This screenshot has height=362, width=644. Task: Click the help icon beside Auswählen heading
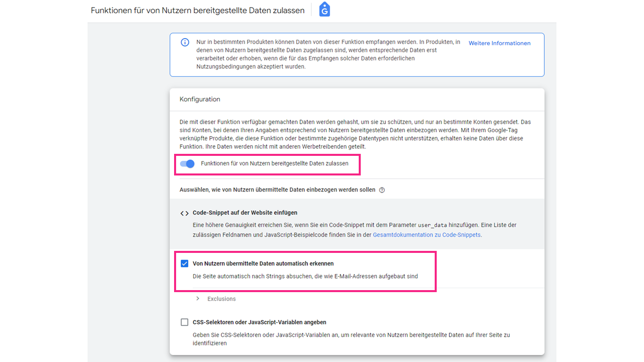382,190
